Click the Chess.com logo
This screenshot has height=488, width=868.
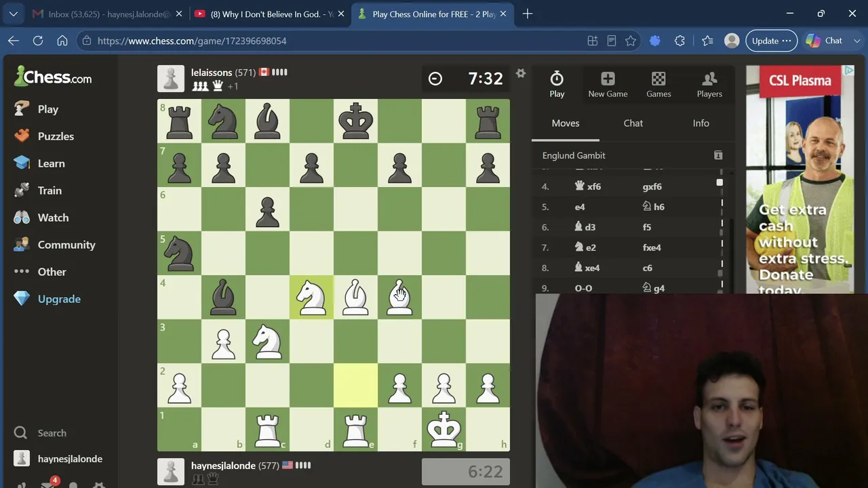53,77
